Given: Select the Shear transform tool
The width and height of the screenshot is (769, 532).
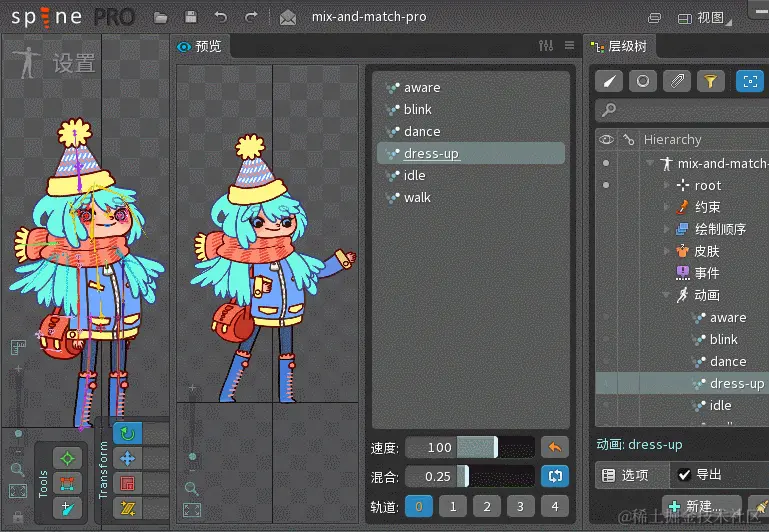Looking at the screenshot, I should coord(128,508).
